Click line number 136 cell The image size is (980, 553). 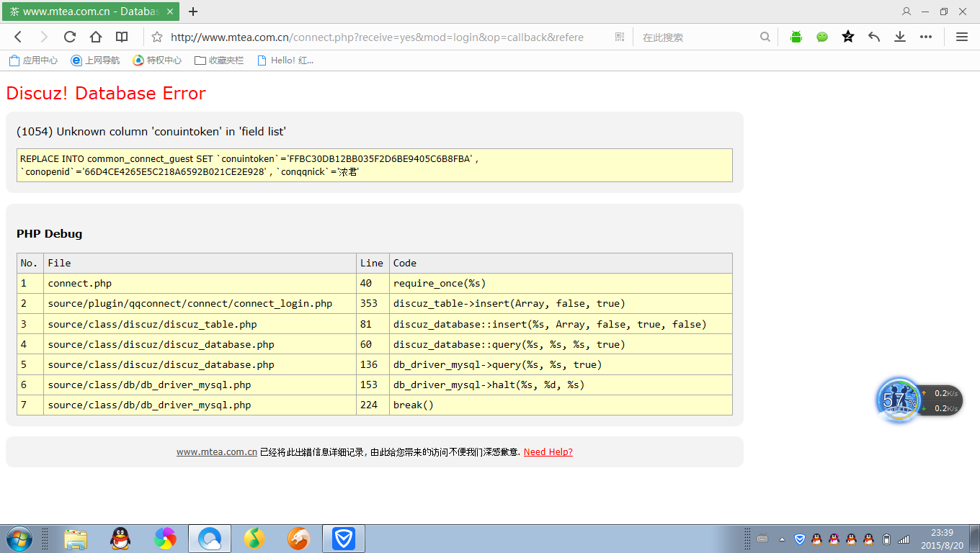coord(373,364)
